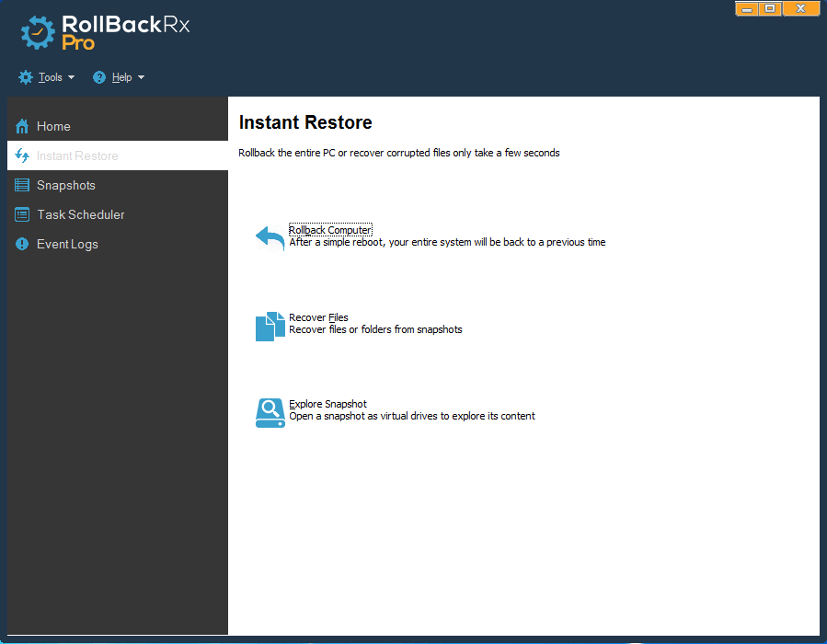Image resolution: width=827 pixels, height=644 pixels.
Task: Choose the Recover Files link
Action: tap(318, 317)
